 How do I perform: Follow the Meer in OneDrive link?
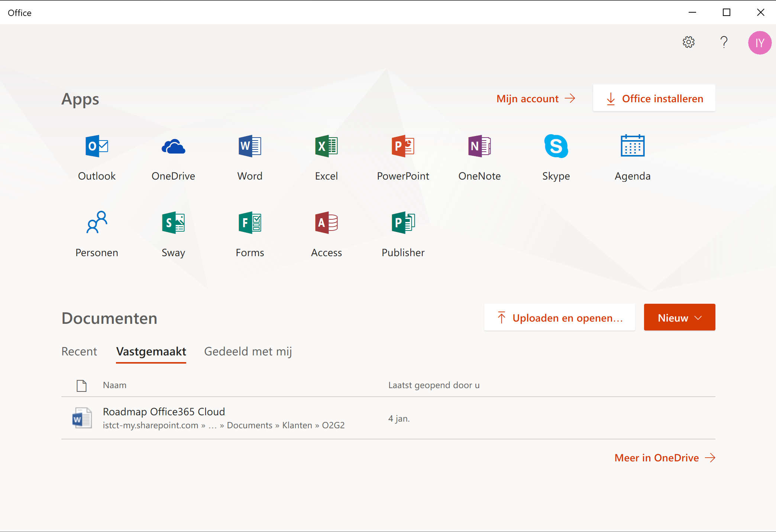pos(657,458)
